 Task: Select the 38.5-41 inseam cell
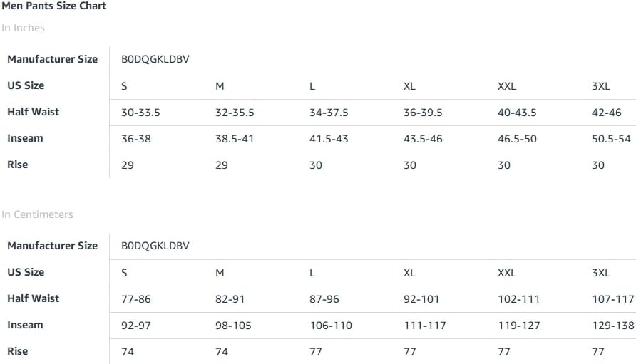[235, 139]
